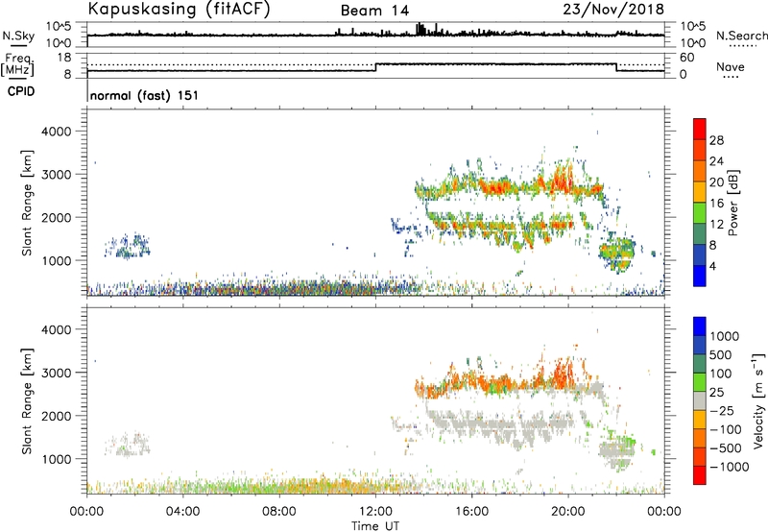Click the '12:00' time tick label
The height and width of the screenshot is (532, 768).
click(375, 512)
